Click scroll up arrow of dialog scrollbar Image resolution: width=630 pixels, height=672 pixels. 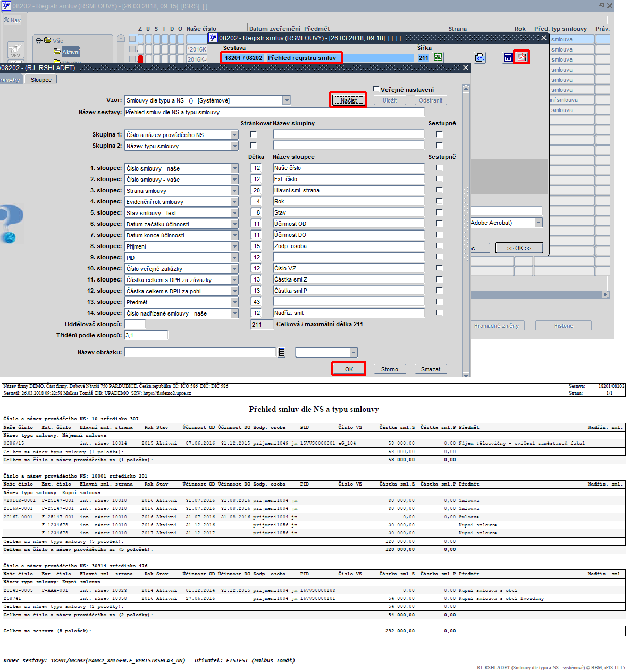click(x=466, y=88)
